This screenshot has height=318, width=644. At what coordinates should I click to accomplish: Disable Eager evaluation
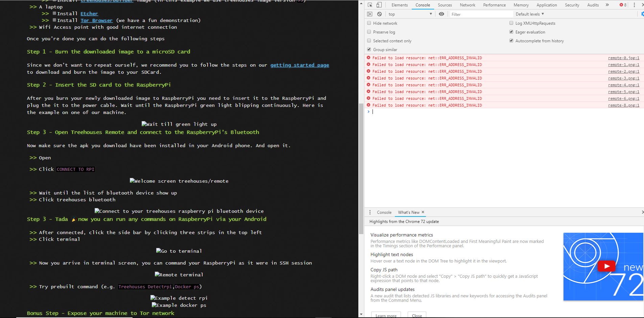[512, 32]
